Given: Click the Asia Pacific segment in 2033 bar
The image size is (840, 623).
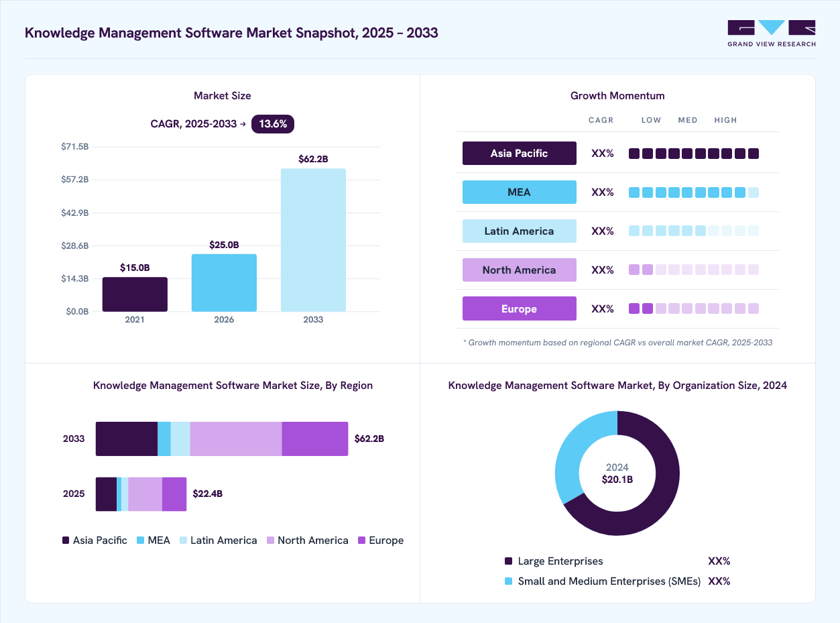Looking at the screenshot, I should 127,439.
